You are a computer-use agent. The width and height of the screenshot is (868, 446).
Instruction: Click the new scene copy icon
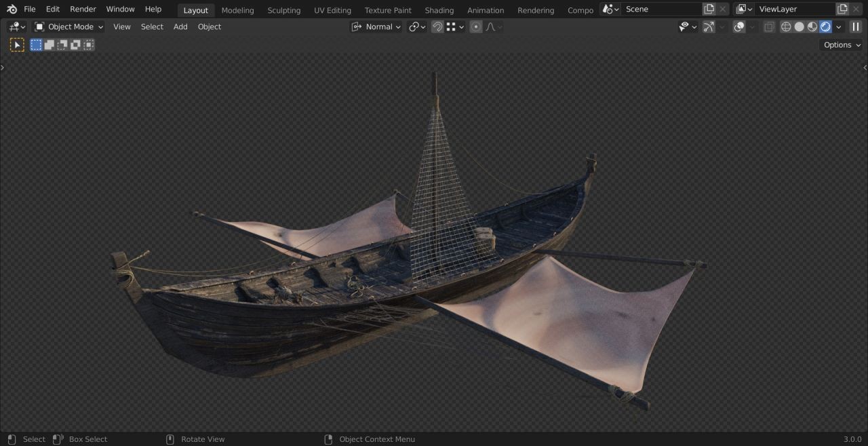[709, 9]
